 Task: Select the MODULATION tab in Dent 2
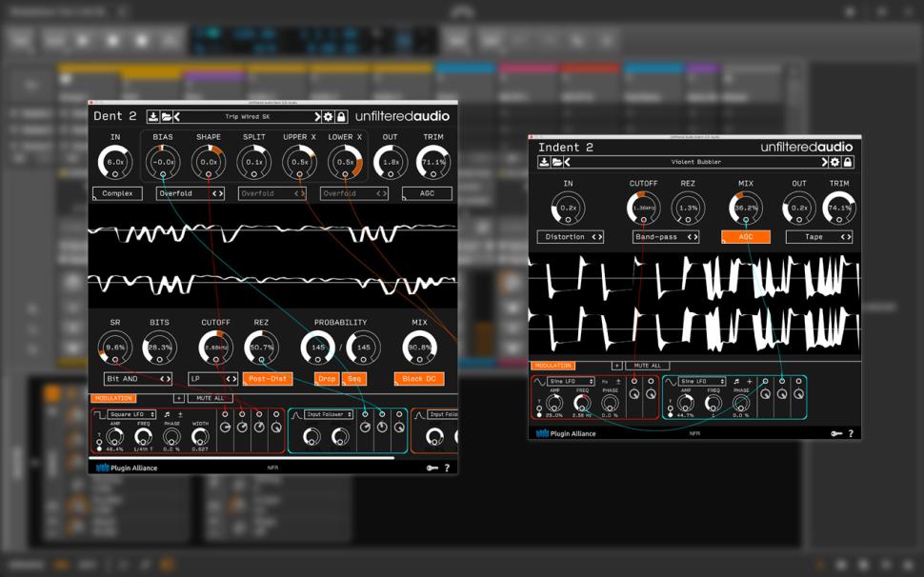(x=112, y=398)
